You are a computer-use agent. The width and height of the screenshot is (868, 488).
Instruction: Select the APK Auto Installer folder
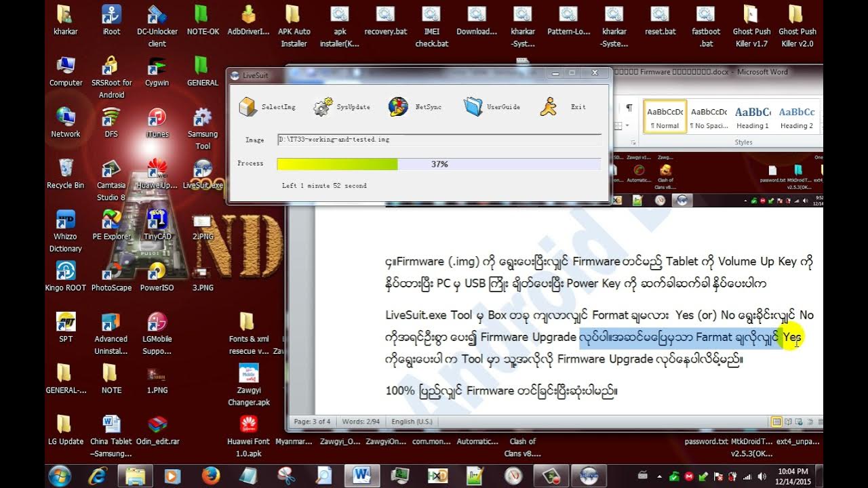pos(294,26)
